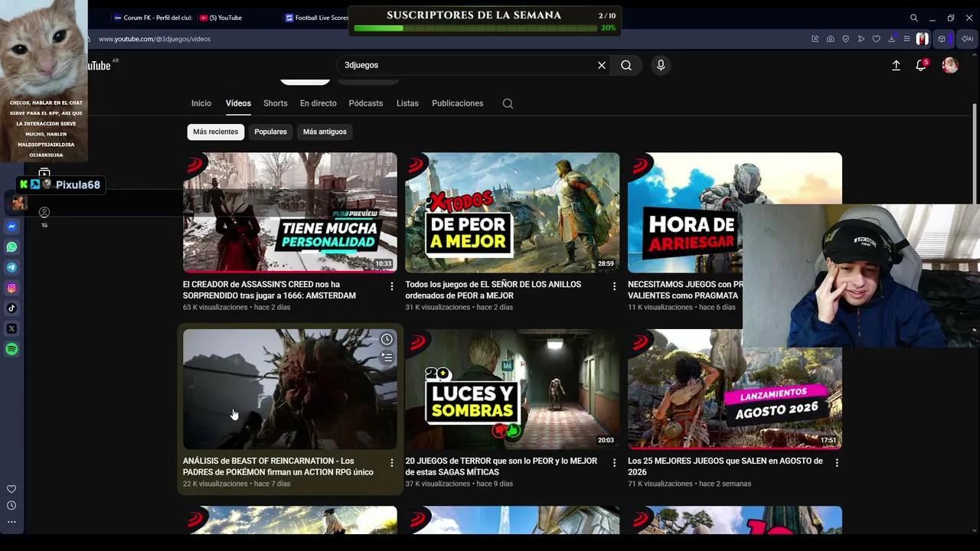Bookmark this page with the address-bar heart
Screen dimensions: 980x551
pos(876,39)
